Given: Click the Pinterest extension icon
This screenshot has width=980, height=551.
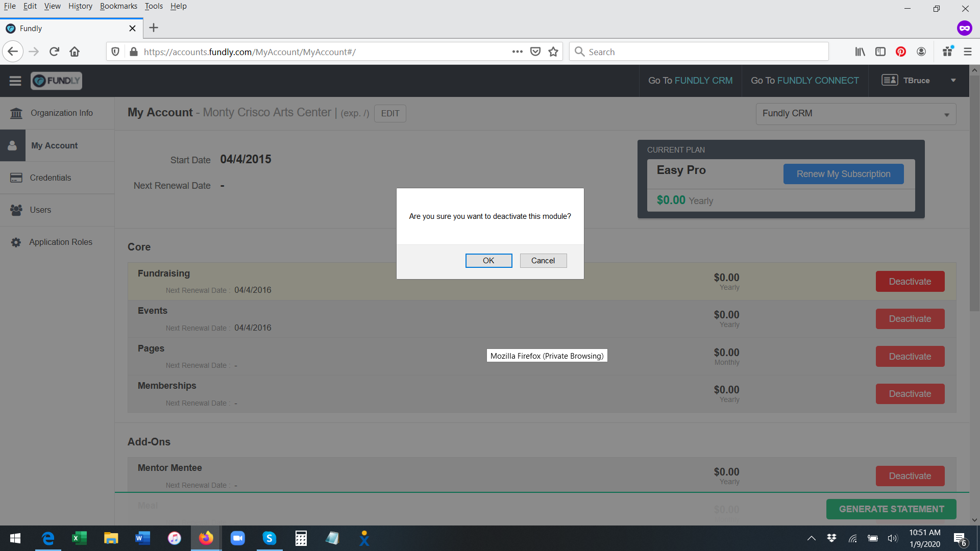Looking at the screenshot, I should (x=901, y=52).
